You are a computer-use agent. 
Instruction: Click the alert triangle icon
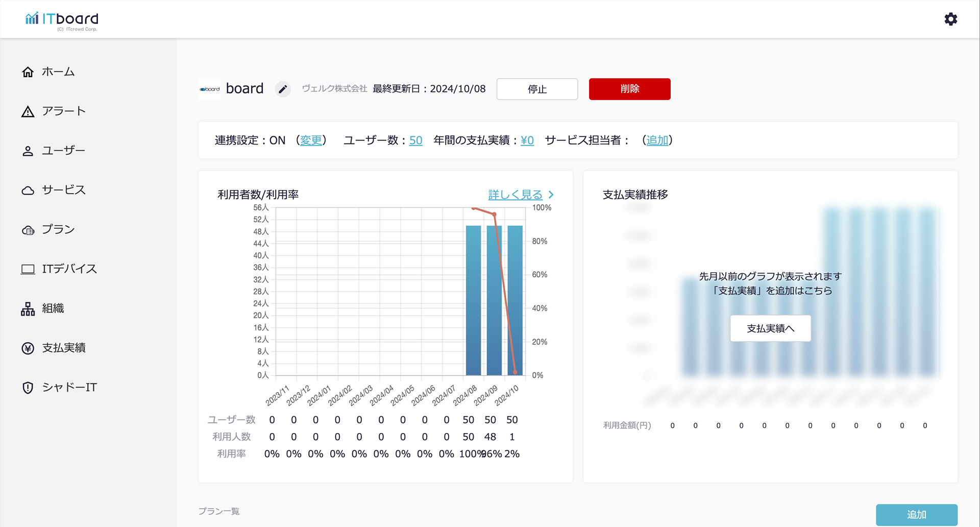(x=28, y=112)
